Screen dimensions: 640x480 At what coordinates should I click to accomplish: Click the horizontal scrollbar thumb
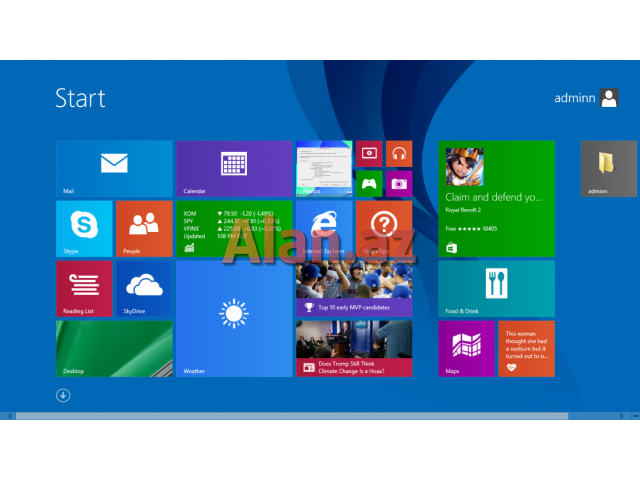[292, 416]
